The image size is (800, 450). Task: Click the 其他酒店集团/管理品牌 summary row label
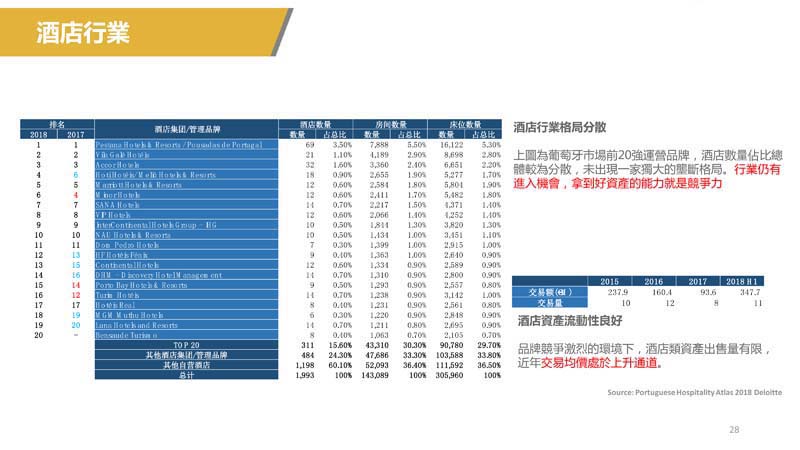(x=186, y=355)
